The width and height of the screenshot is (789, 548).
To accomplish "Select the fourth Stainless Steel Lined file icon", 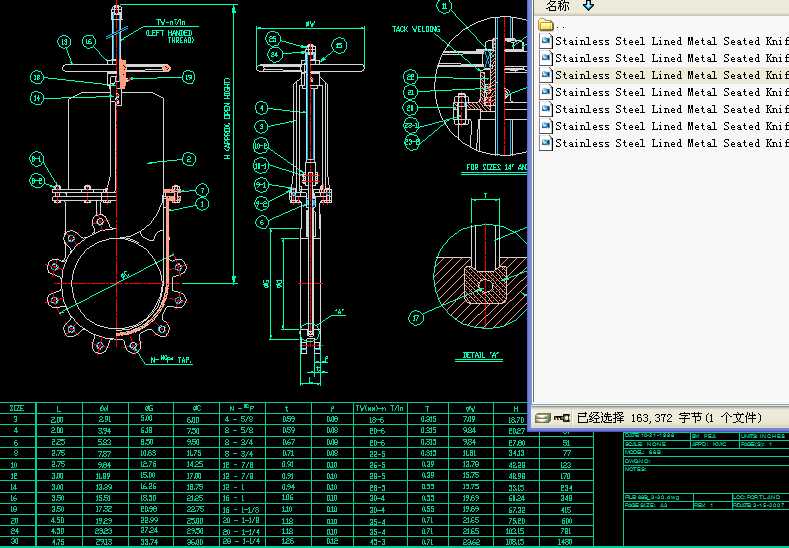I will 546,92.
